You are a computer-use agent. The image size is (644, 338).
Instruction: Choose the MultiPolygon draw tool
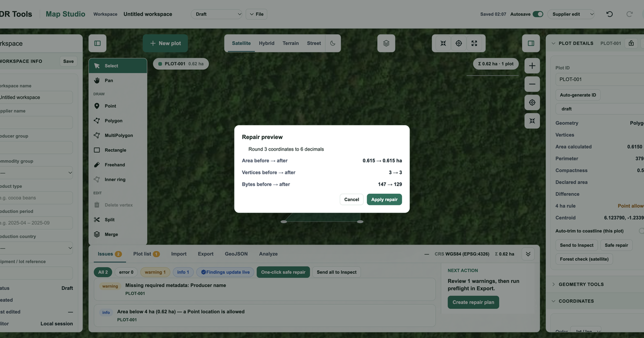[118, 136]
